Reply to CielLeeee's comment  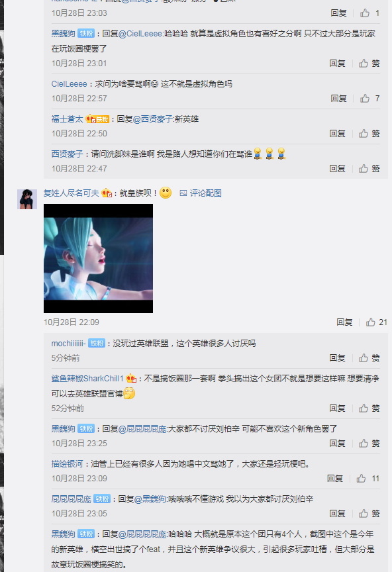click(x=338, y=98)
